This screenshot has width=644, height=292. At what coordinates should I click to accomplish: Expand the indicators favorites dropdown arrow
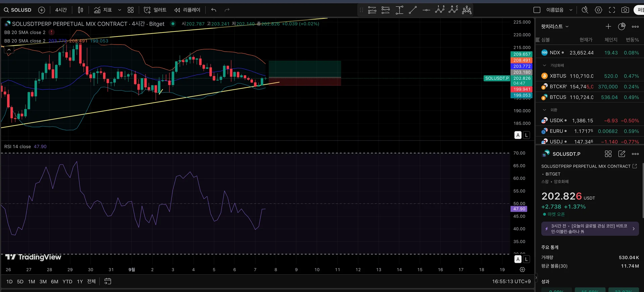click(119, 10)
